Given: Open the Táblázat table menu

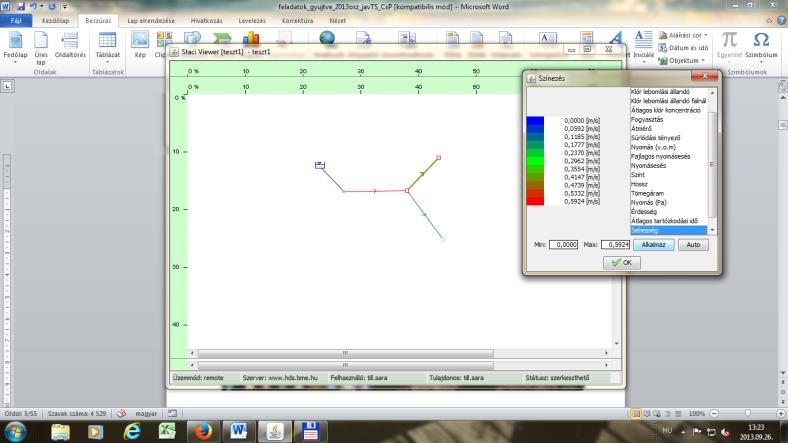Looking at the screenshot, I should [108, 48].
